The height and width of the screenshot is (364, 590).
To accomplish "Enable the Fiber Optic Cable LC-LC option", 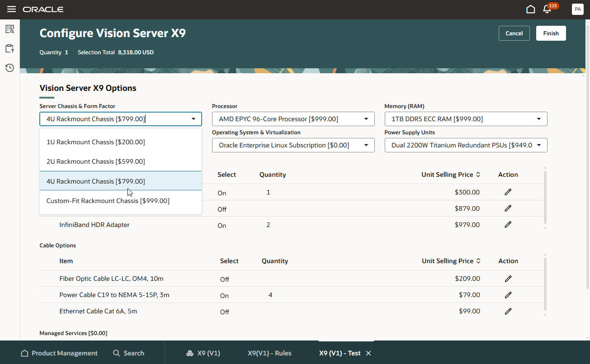I will pos(225,279).
